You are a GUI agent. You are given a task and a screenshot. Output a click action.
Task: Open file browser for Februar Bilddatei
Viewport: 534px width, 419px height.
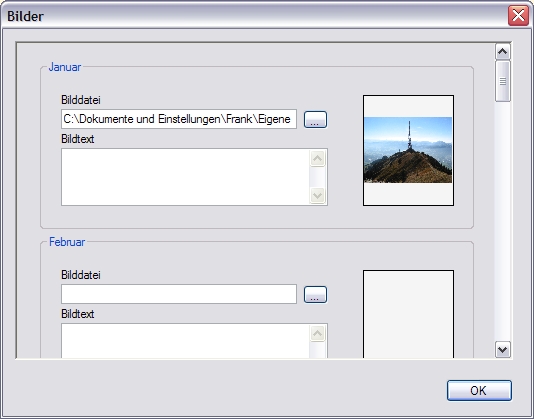tap(315, 295)
